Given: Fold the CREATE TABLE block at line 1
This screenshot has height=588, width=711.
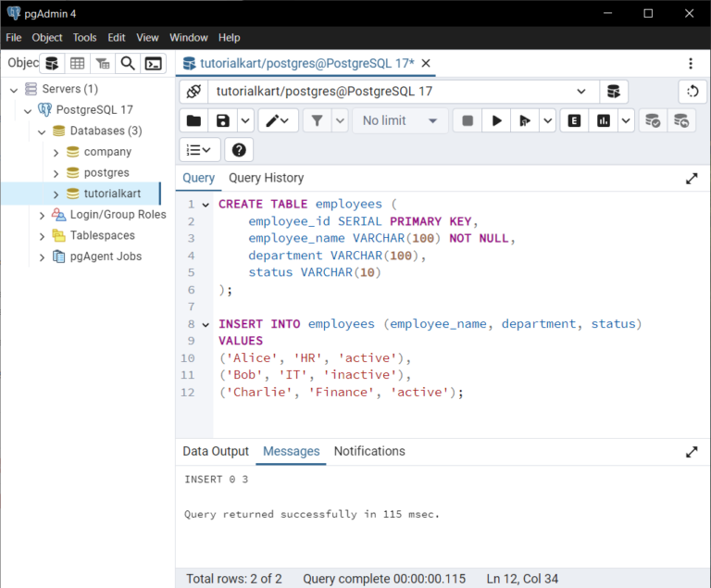Looking at the screenshot, I should coord(206,205).
